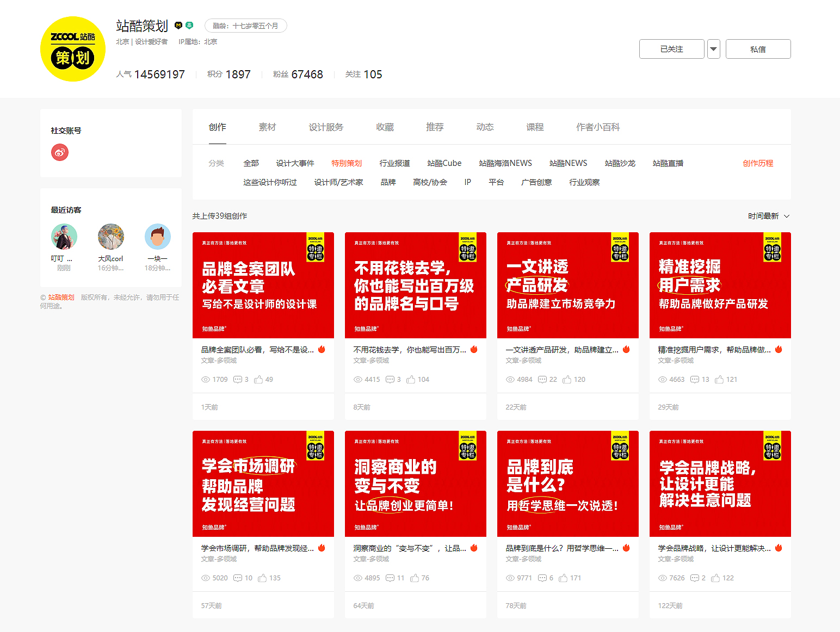Click the 粉丝 67468 follower count
Viewport: 840px width, 632px height.
click(x=298, y=74)
